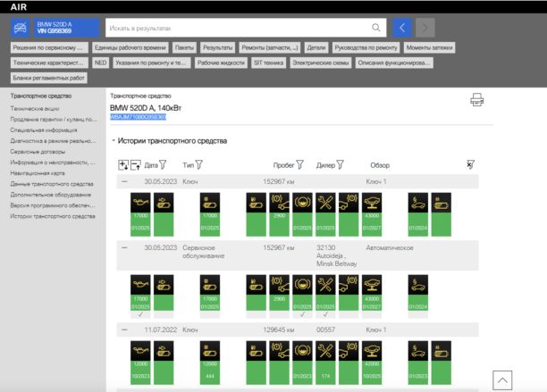
Task: Collapse the Сервисное обслуживание entry
Action: (x=124, y=247)
